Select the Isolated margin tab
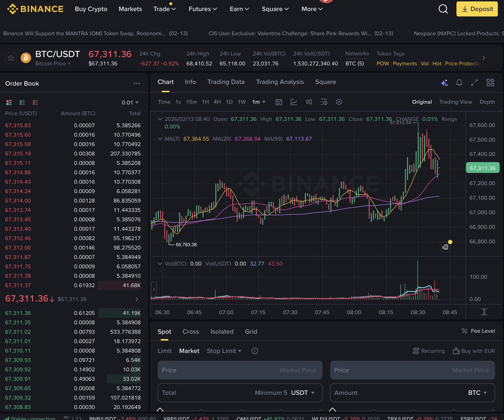504x420 pixels. (x=222, y=331)
